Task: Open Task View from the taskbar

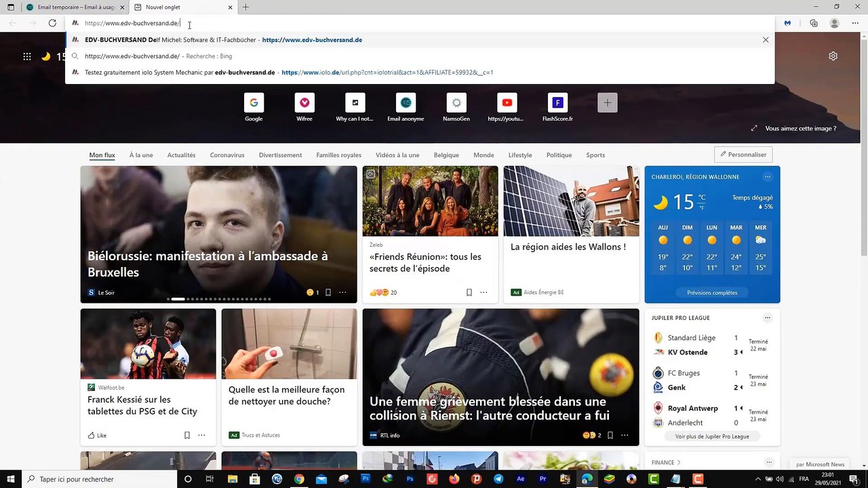Action: pos(210,479)
